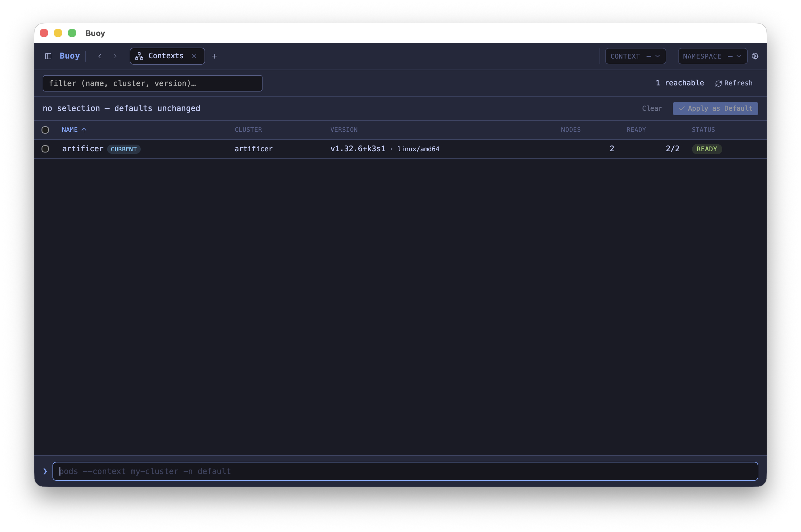Screen dimensions: 801x532
Task: Click the 2/2 ready count cell
Action: coord(672,149)
